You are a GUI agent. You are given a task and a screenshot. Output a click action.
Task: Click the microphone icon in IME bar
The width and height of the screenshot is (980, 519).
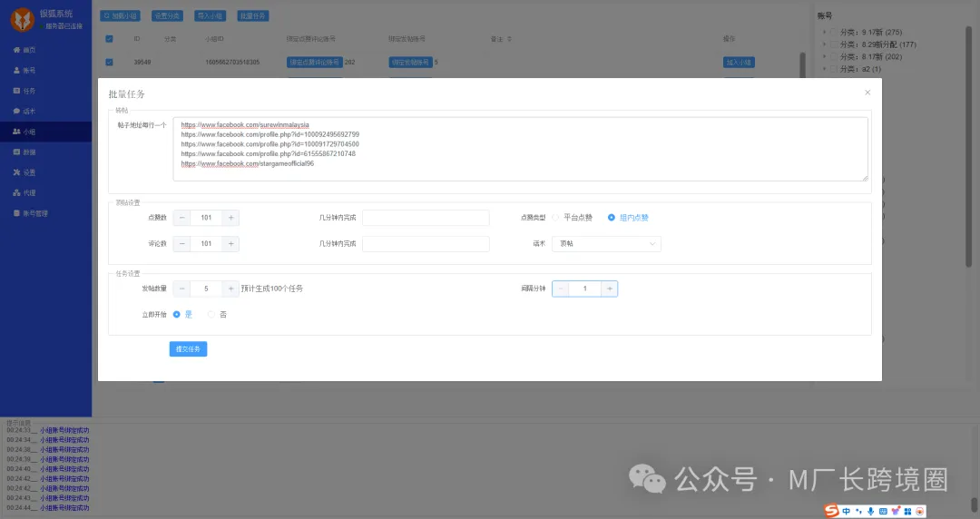pos(870,512)
